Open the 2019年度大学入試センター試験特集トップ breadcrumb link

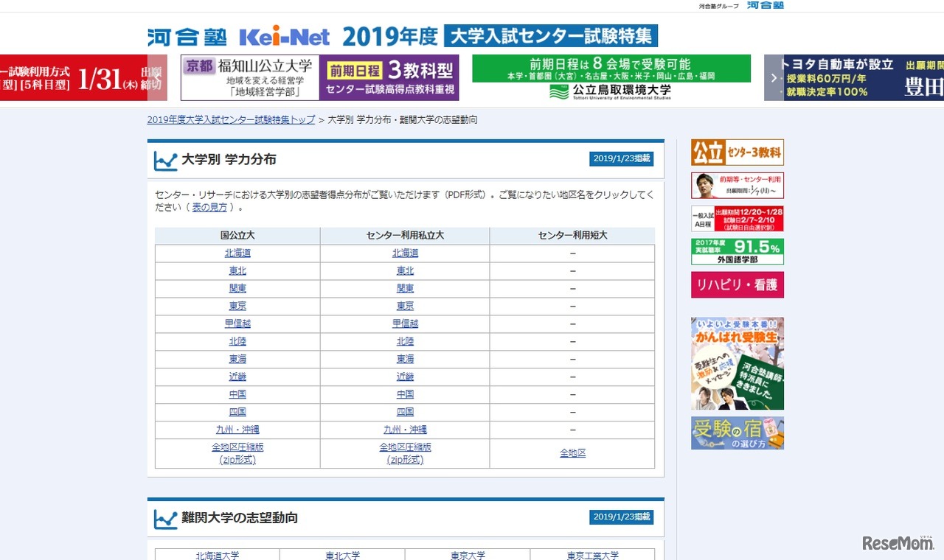pos(229,119)
